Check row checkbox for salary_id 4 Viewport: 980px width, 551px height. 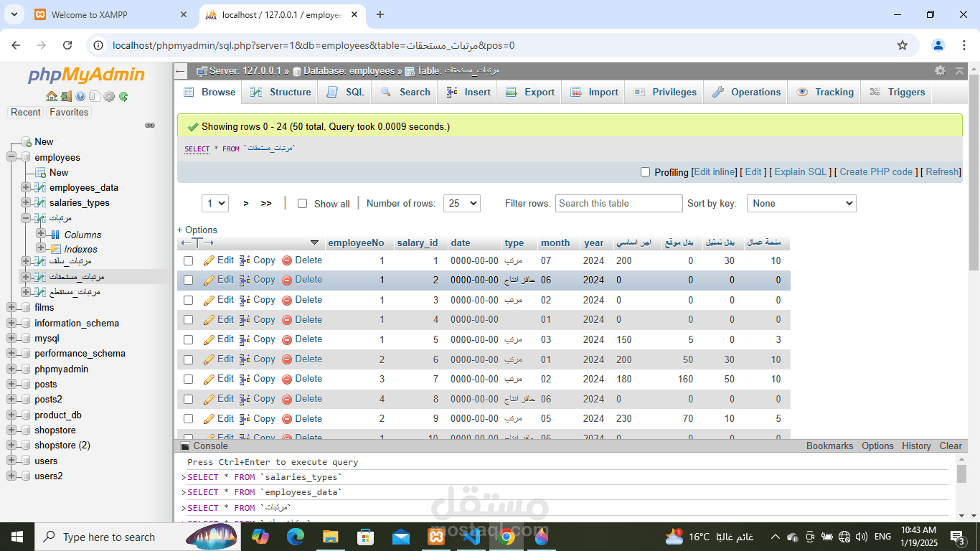[188, 320]
